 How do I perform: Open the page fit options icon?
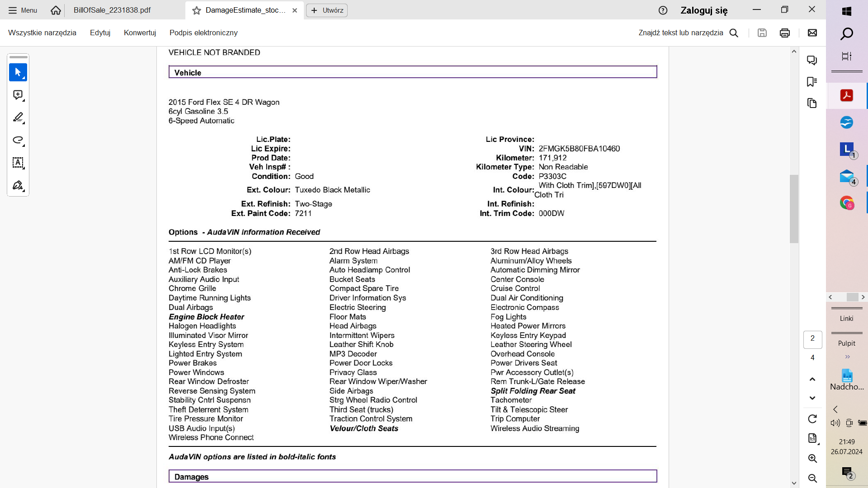tap(812, 438)
